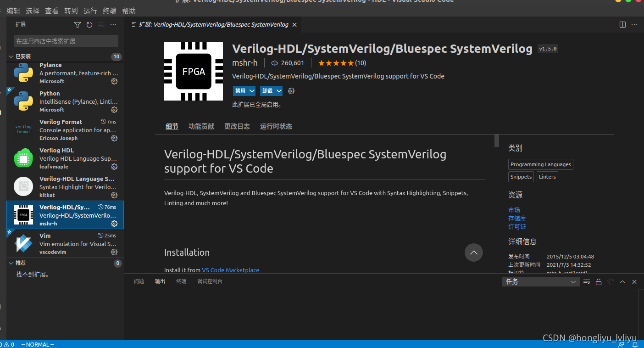644x348 pixels.
Task: Click the Verilog HDL green chip icon
Action: 23,158
